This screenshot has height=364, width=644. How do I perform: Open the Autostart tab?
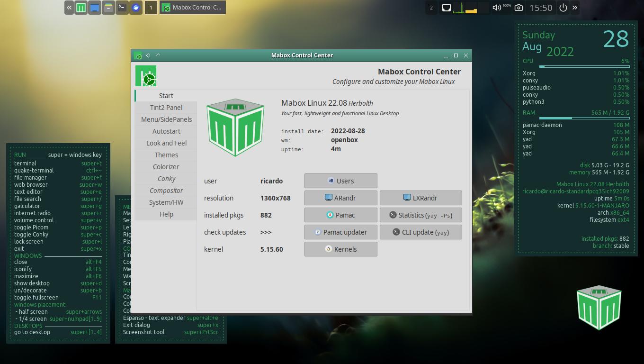166,131
